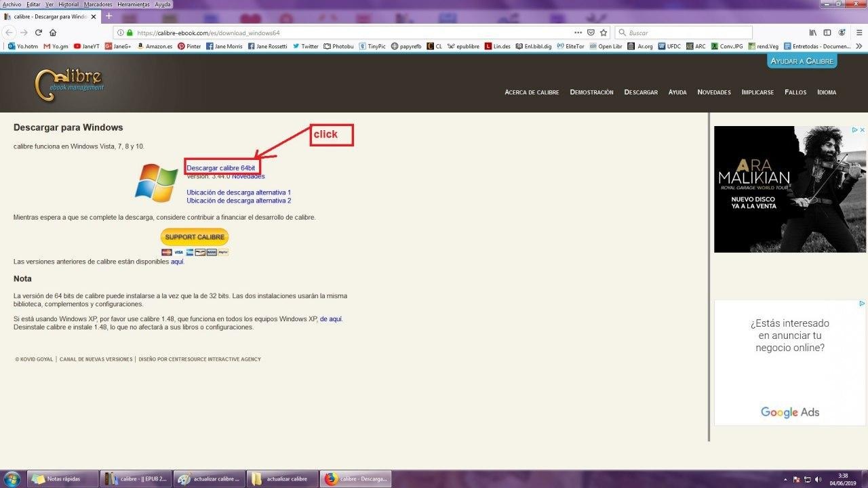Open the Photobu bookmark

click(339, 46)
